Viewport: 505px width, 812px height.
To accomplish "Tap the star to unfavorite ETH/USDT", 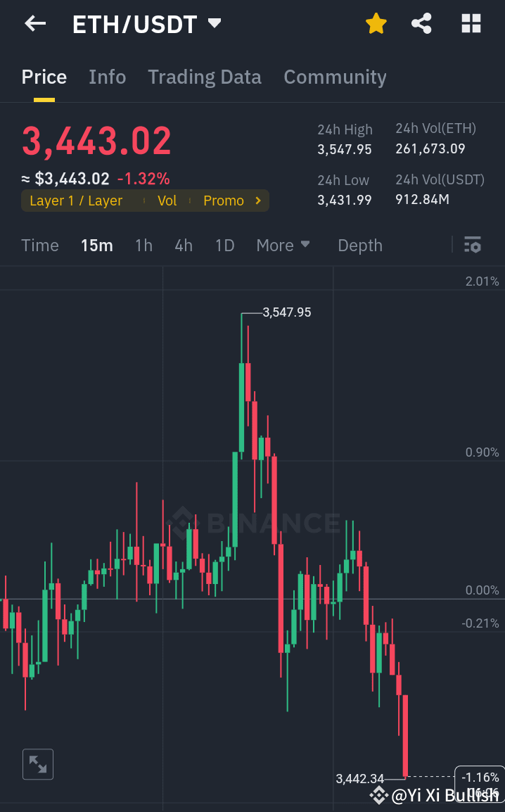I will point(376,23).
